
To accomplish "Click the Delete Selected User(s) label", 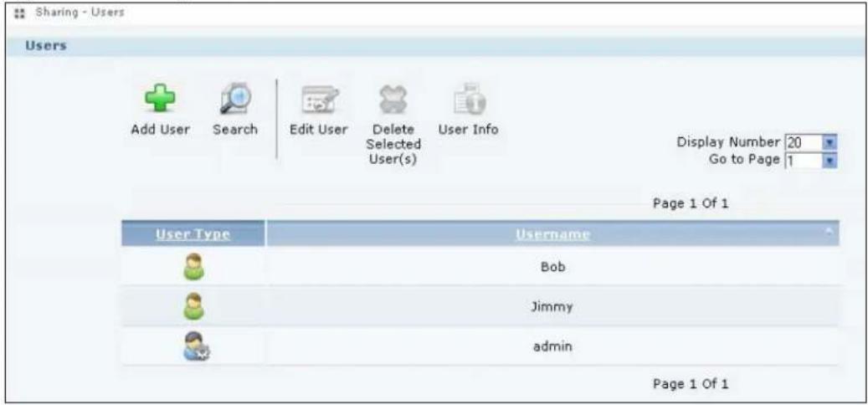I will click(393, 144).
